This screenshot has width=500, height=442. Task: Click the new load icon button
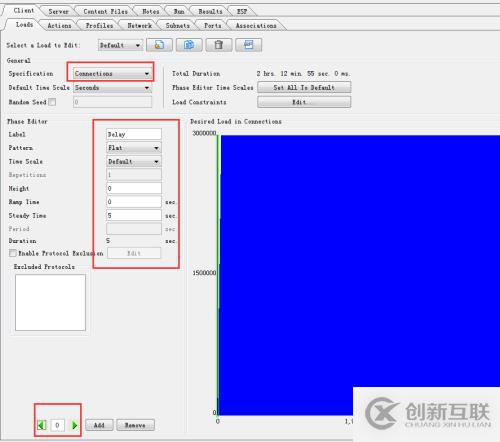pyautogui.click(x=159, y=45)
